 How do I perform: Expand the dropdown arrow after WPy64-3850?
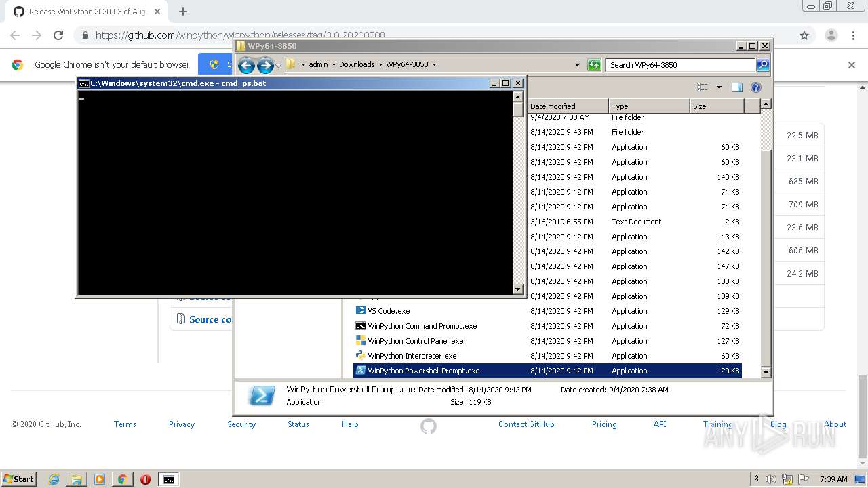434,65
